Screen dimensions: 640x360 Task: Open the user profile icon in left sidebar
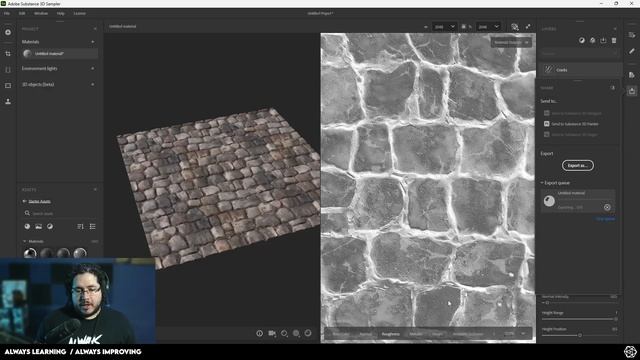[8, 102]
